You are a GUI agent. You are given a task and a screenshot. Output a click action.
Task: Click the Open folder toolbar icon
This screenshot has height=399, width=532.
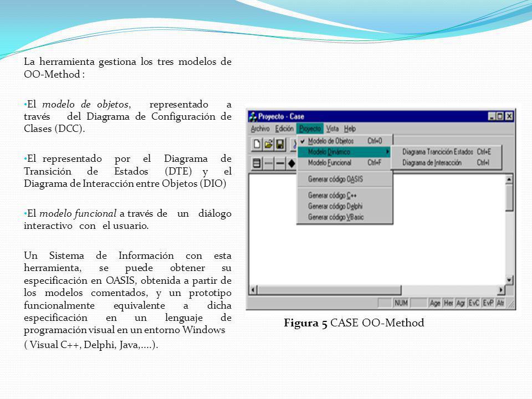tap(268, 144)
